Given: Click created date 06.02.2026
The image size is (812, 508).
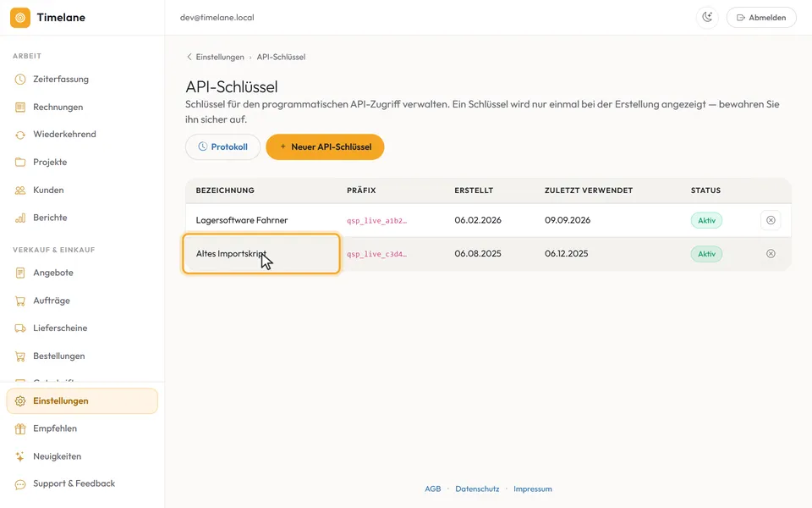Looking at the screenshot, I should (478, 220).
